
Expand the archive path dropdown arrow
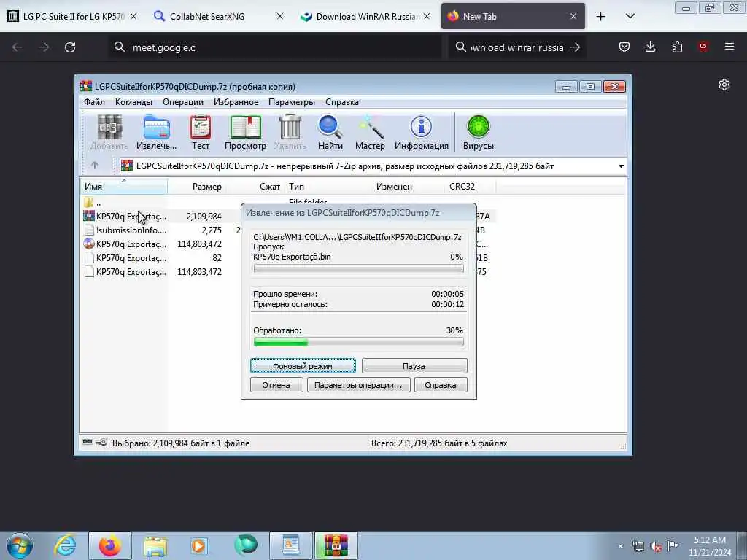621,166
